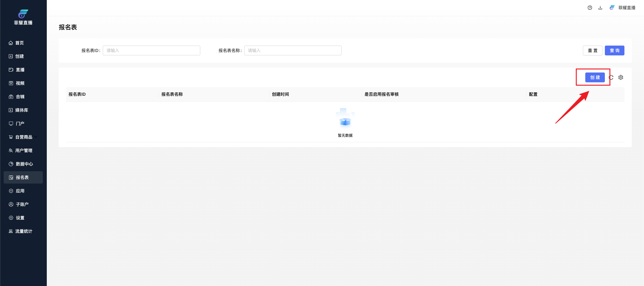Click the 重置 reset button
Screen dimensions: 644x286
click(592, 50)
